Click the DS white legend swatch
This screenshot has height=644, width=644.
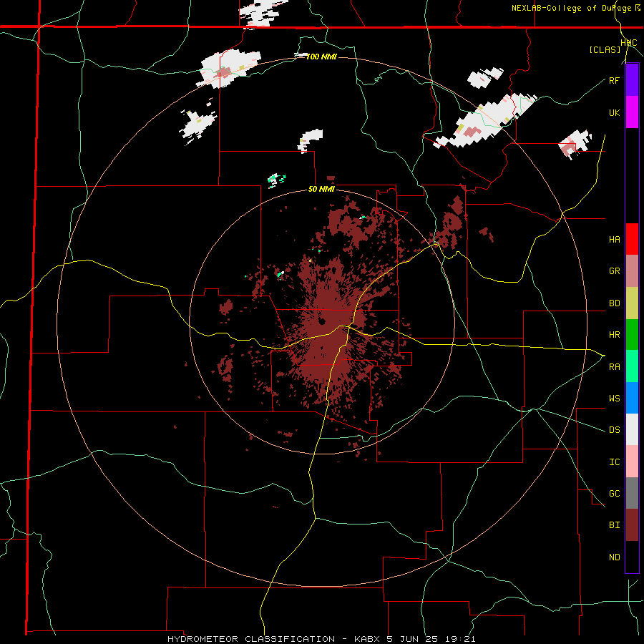coord(632,429)
